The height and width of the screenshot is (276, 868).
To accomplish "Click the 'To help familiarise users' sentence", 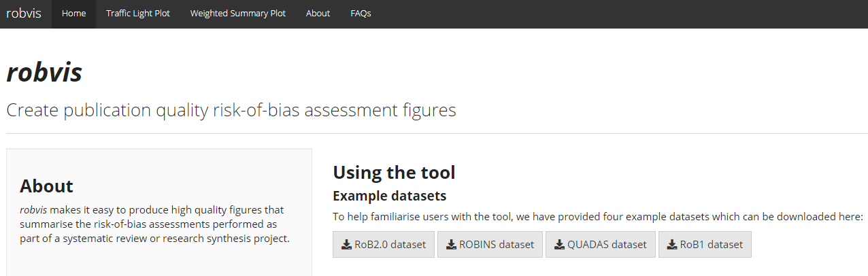I will coord(597,217).
